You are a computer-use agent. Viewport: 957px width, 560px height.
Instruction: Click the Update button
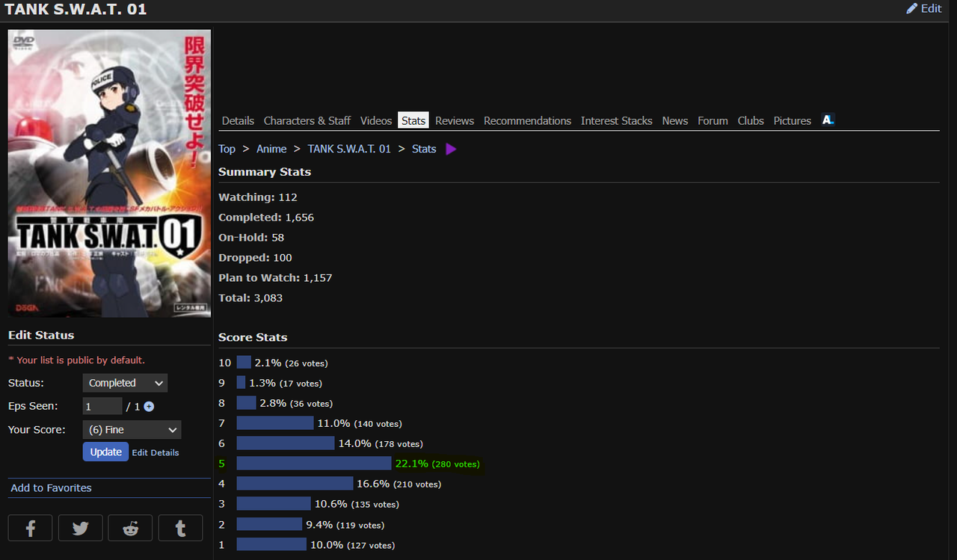point(105,452)
